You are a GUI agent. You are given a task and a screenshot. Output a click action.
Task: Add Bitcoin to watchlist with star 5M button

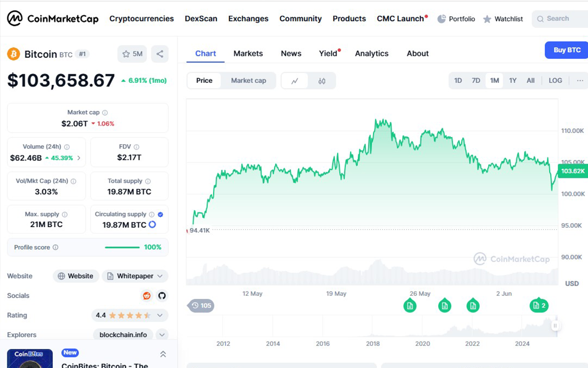click(132, 54)
